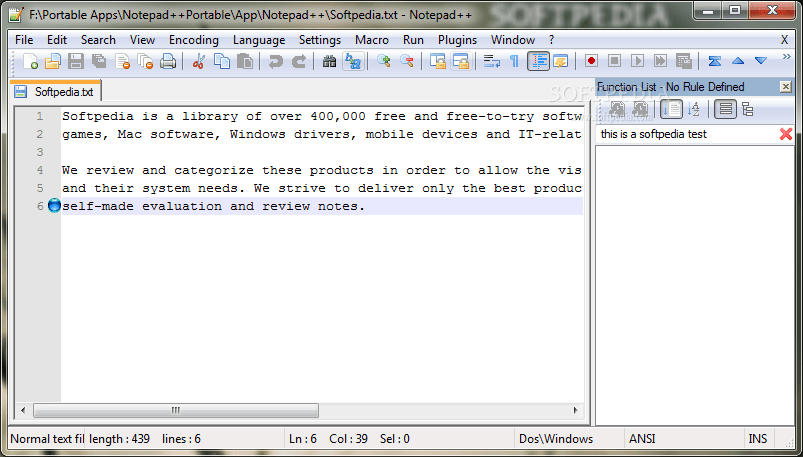The image size is (803, 457).
Task: Select the Softpedia.txt tab
Action: point(55,92)
